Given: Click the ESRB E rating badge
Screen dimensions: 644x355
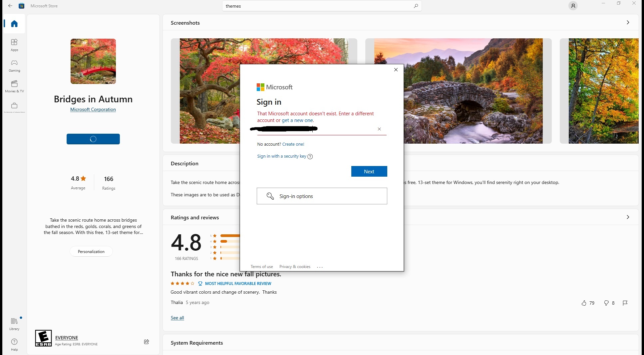Looking at the screenshot, I should (43, 338).
